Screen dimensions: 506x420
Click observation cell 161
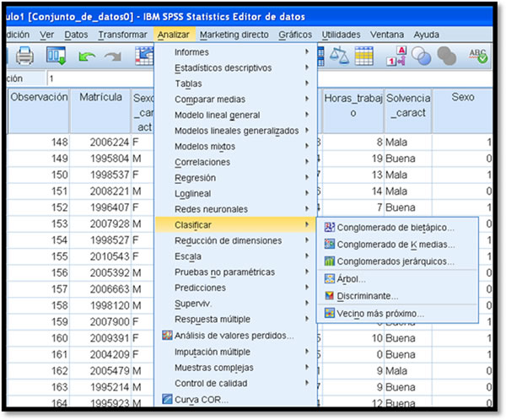tap(39, 354)
